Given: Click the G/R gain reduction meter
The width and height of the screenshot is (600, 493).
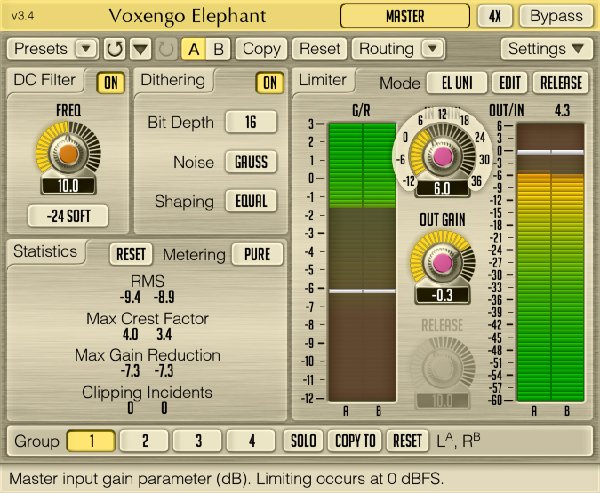Looking at the screenshot, I should point(362,262).
